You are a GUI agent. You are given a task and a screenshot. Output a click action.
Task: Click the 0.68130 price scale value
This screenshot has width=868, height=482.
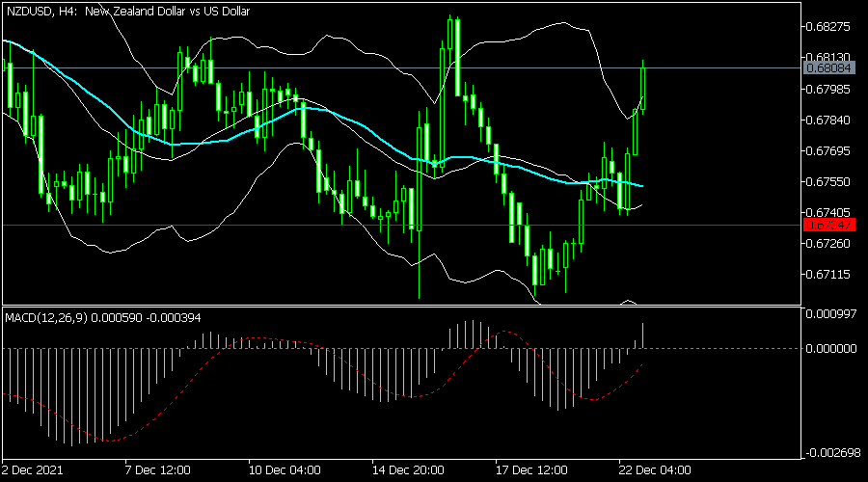pyautogui.click(x=828, y=57)
